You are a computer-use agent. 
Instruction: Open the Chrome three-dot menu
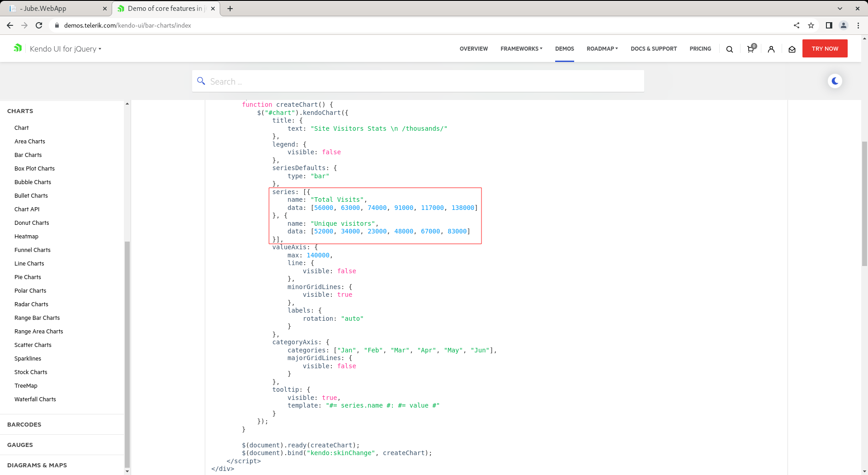(x=858, y=25)
